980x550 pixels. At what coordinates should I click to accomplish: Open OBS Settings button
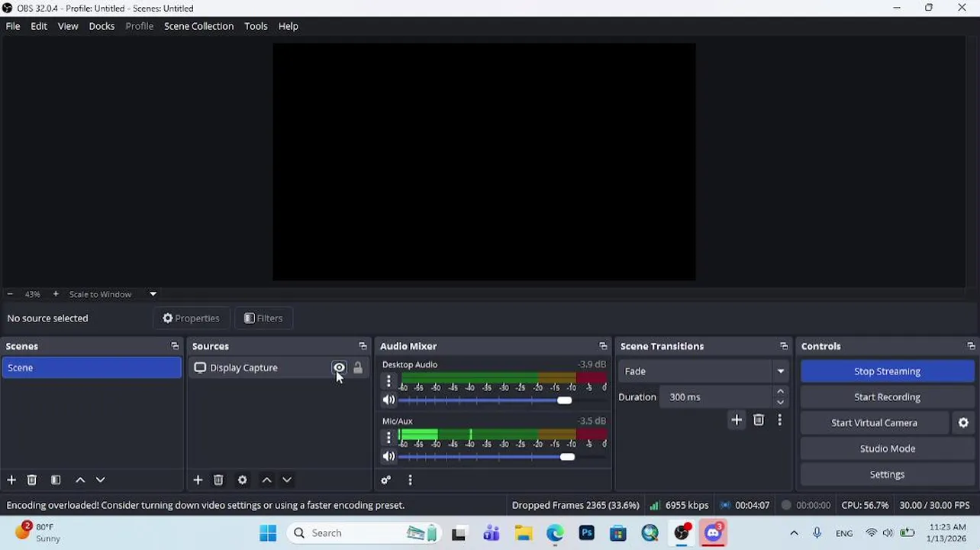887,474
